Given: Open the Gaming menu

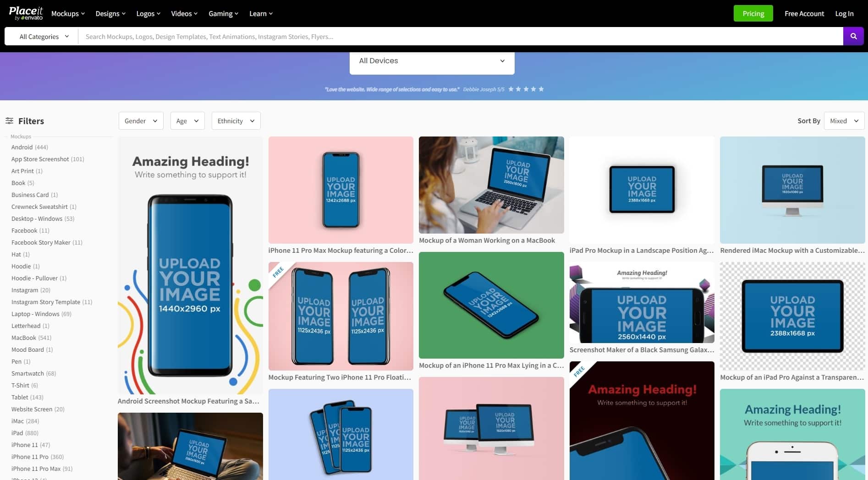Looking at the screenshot, I should [223, 14].
